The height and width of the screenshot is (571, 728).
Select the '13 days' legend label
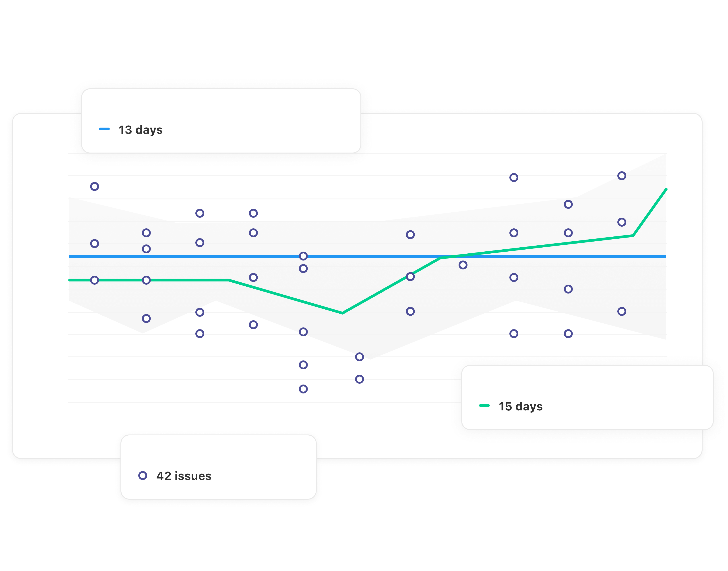pyautogui.click(x=140, y=130)
